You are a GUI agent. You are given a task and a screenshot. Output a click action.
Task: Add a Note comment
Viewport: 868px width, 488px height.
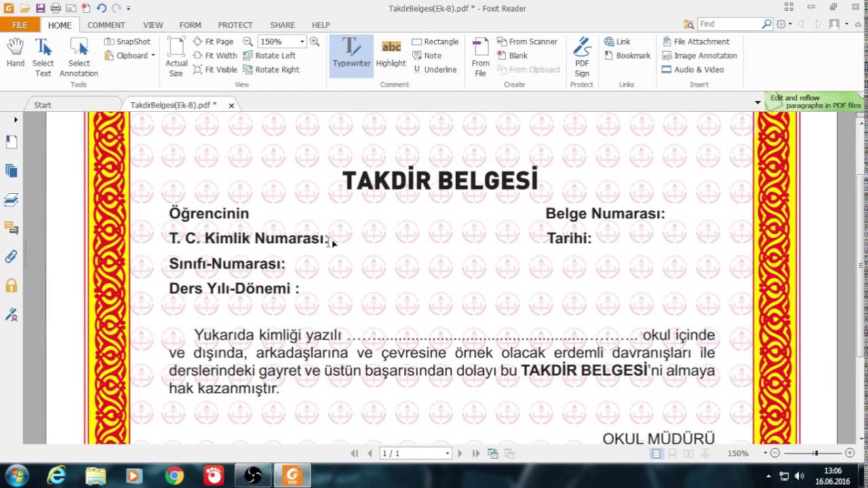(427, 56)
